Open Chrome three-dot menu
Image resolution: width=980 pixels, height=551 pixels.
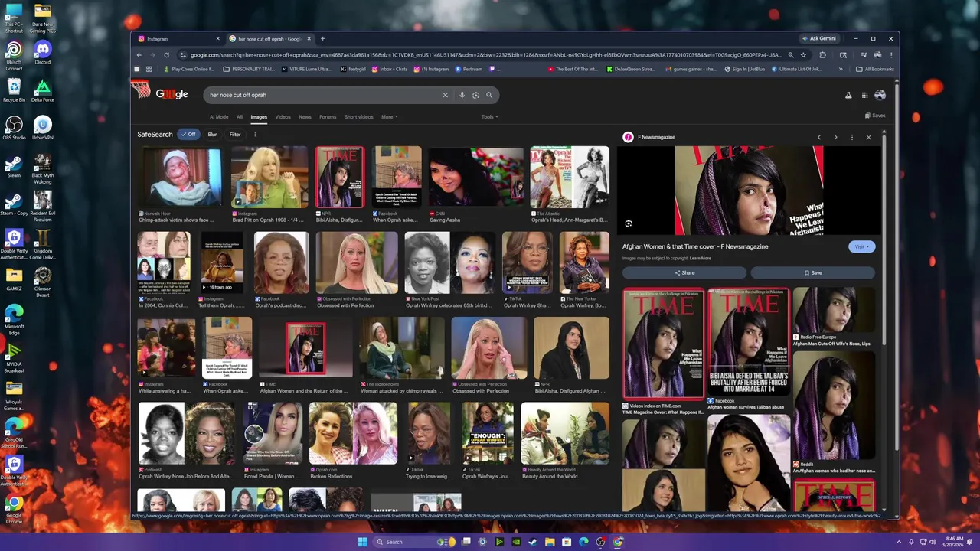pos(891,55)
